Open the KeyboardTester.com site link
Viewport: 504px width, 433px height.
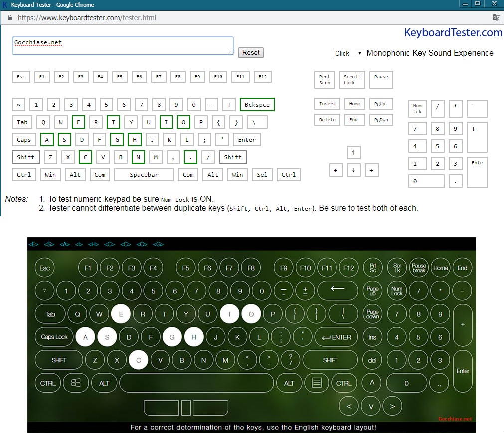(x=453, y=33)
